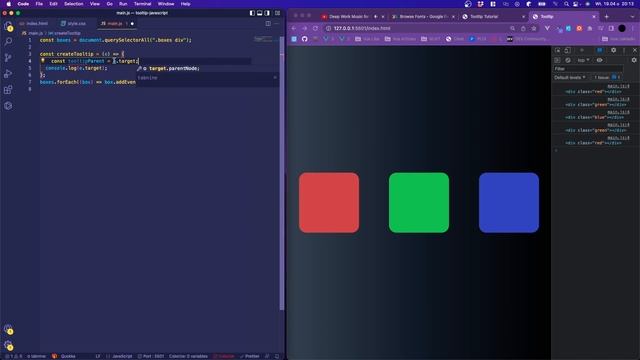
Task: Open editor More Actions ellipsis
Action: [277, 24]
